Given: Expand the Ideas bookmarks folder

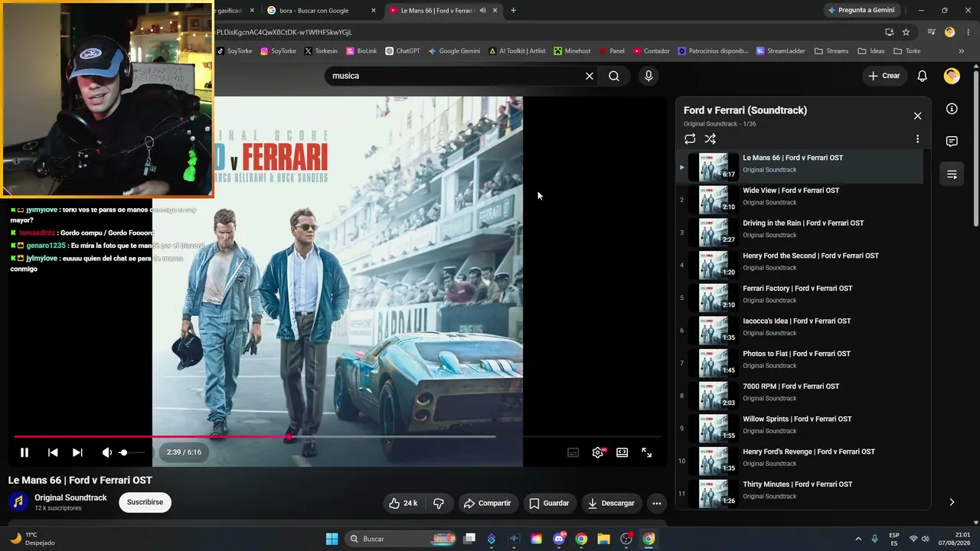Looking at the screenshot, I should point(871,51).
